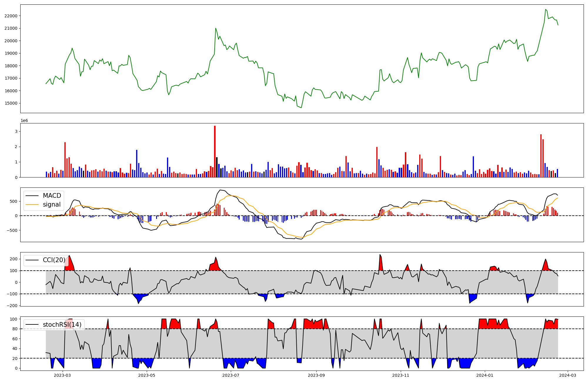Click the 2023-05 date tick label
This screenshot has height=382, width=588.
[x=146, y=375]
